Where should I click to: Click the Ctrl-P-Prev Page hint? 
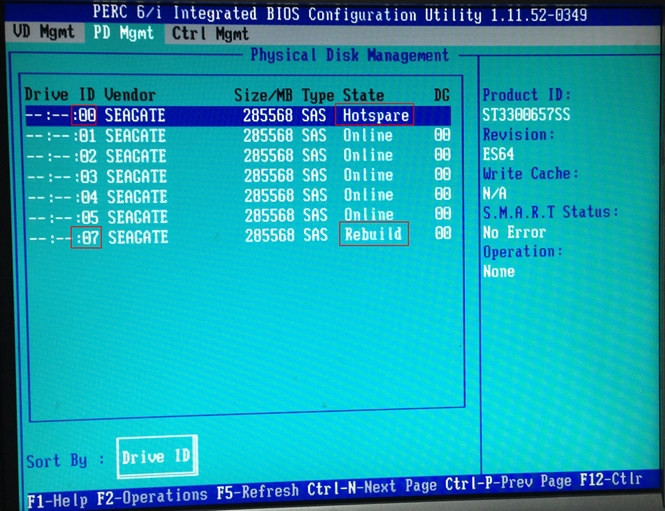(x=508, y=482)
